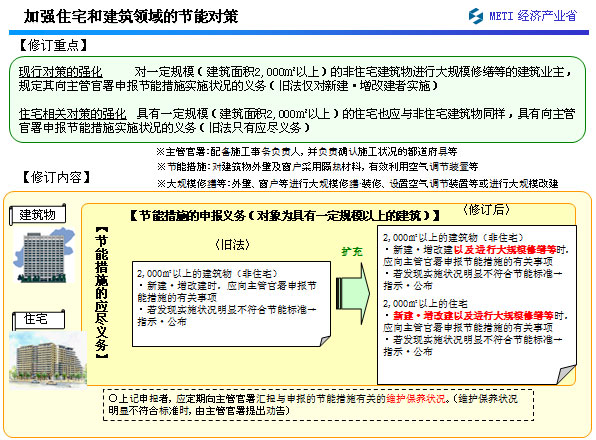Select the residential apartment building image
The width and height of the screenshot is (596, 440).
(48, 360)
